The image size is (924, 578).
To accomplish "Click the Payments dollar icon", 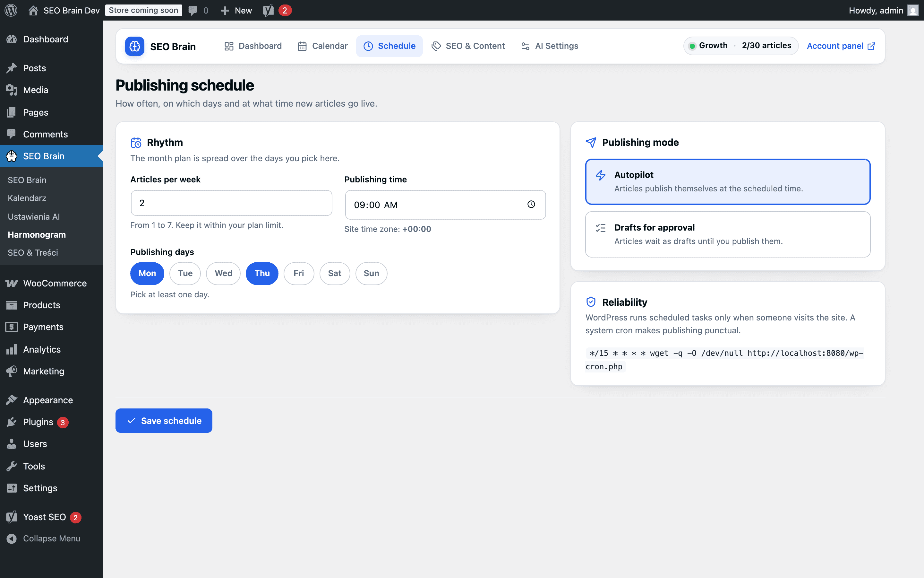I will (x=12, y=327).
